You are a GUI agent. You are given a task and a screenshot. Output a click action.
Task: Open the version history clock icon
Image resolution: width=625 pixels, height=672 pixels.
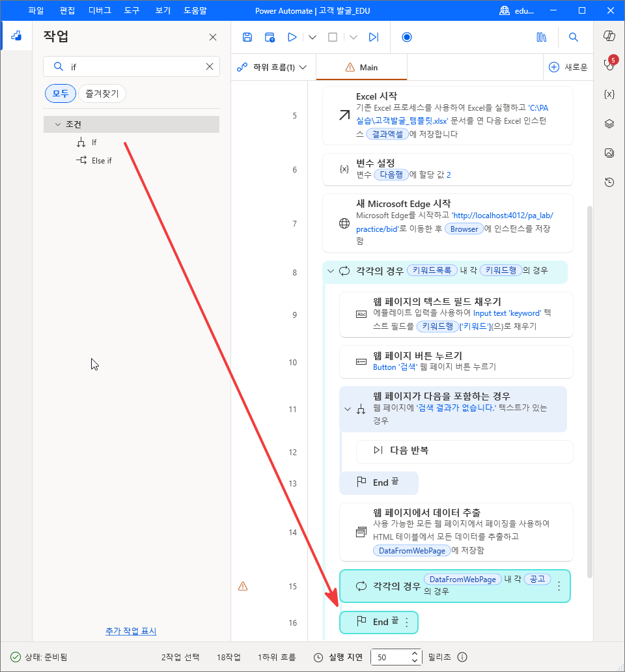coord(609,182)
